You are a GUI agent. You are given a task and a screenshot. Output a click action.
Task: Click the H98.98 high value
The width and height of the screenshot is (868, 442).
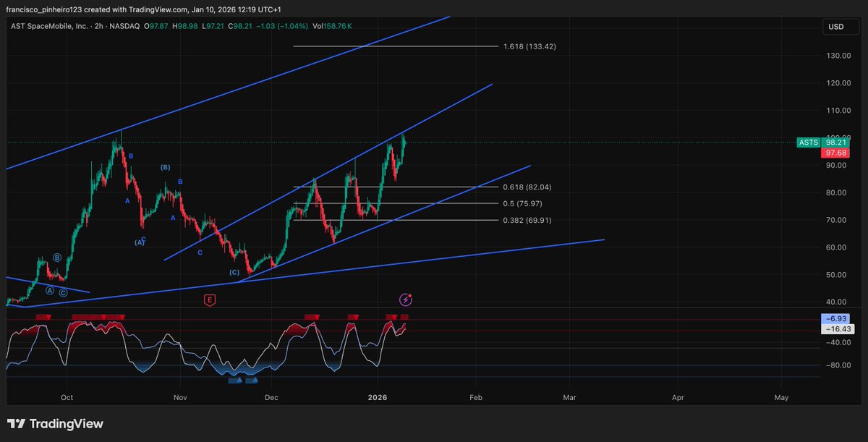tap(187, 26)
